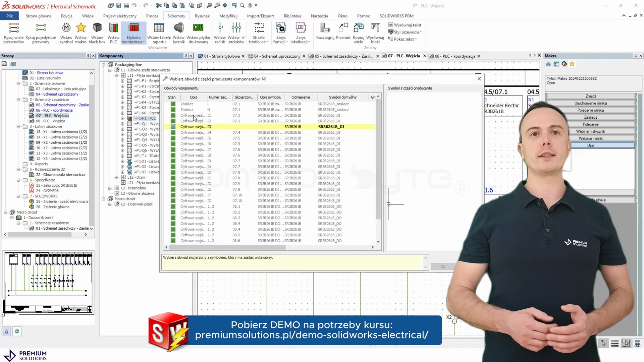This screenshot has height=362, width=644.
Task: Open the Plik menu
Action: [x=9, y=16]
